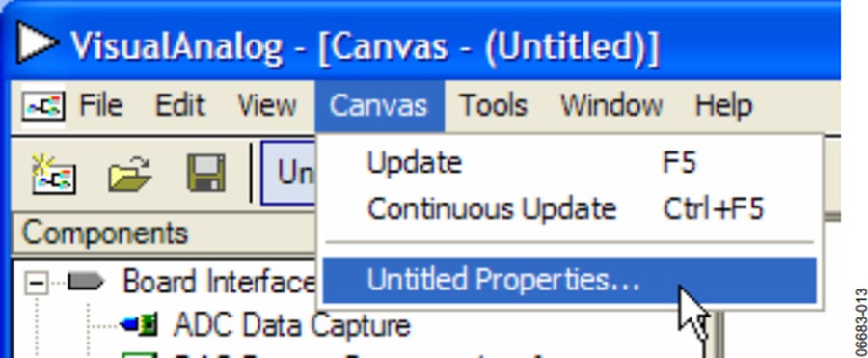
Task: Click the ADC Data Capture component icon
Action: click(x=139, y=325)
